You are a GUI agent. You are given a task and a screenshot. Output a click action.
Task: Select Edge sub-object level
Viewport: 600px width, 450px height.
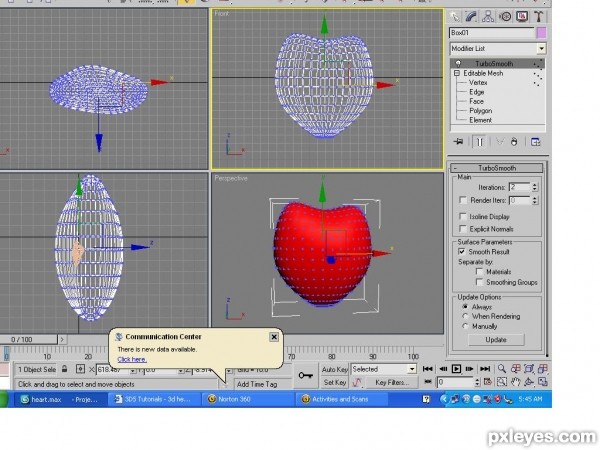point(477,92)
